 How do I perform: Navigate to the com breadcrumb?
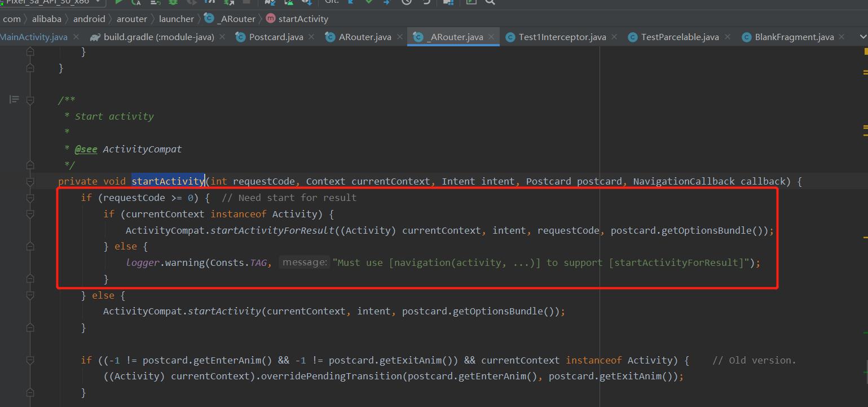click(12, 19)
